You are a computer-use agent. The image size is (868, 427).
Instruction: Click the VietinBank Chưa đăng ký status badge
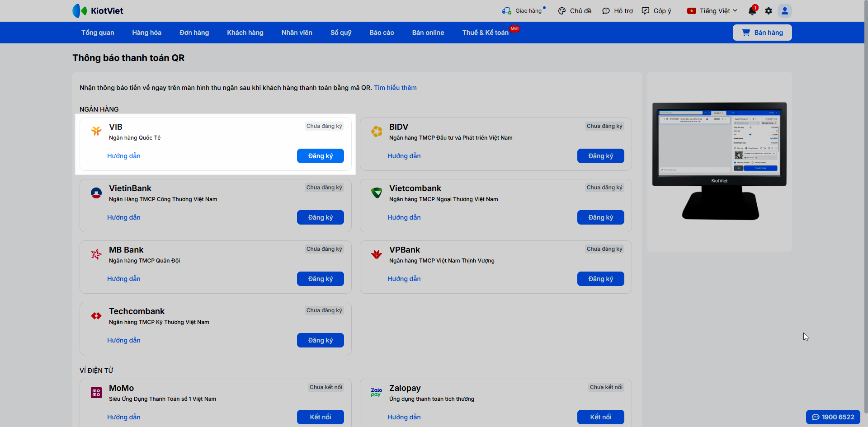click(324, 188)
